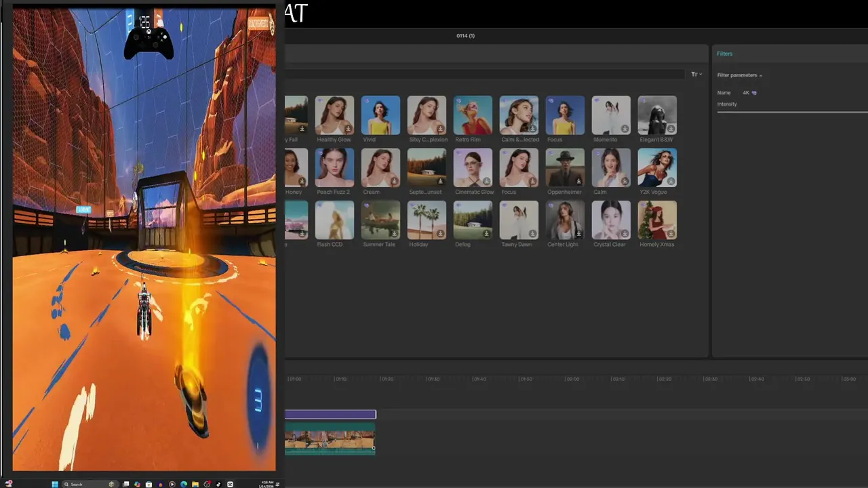Download the Summer Tale filter
Viewport: 868px width, 488px height.
(x=394, y=234)
